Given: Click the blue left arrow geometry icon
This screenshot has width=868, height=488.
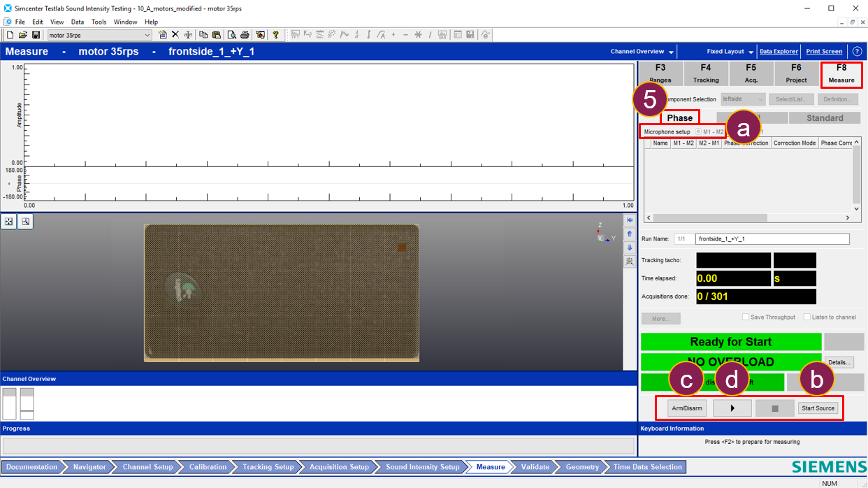Looking at the screenshot, I should [x=630, y=220].
